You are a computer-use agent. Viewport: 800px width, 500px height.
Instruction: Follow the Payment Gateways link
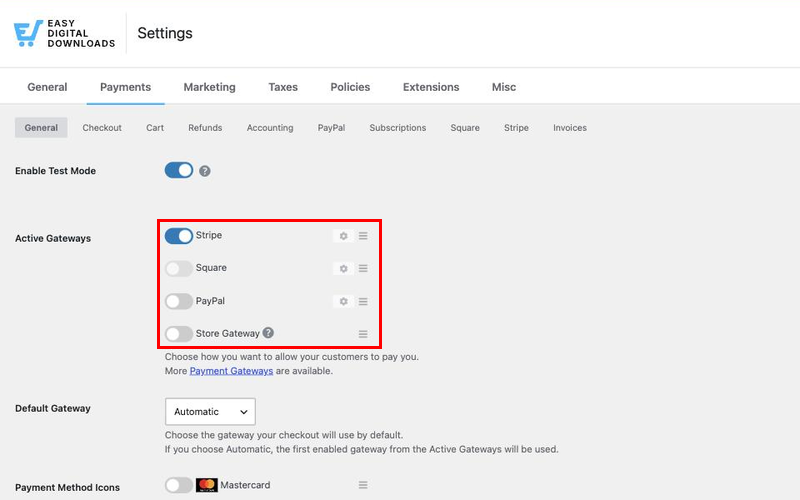(x=231, y=371)
